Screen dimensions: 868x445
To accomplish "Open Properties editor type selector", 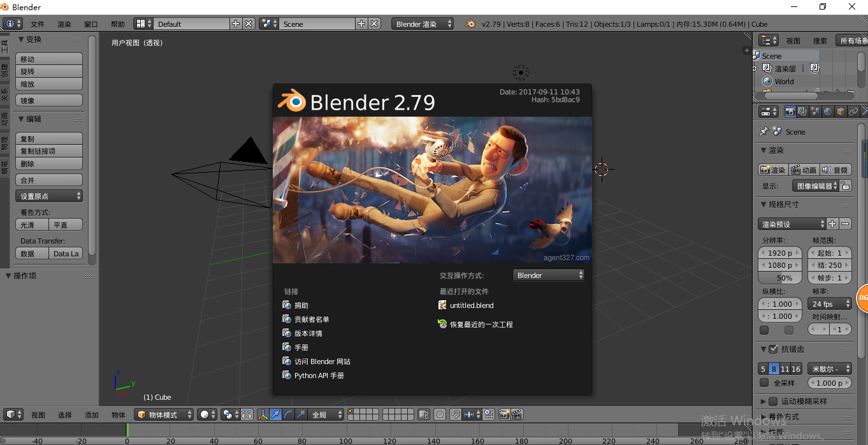I will pos(769,111).
